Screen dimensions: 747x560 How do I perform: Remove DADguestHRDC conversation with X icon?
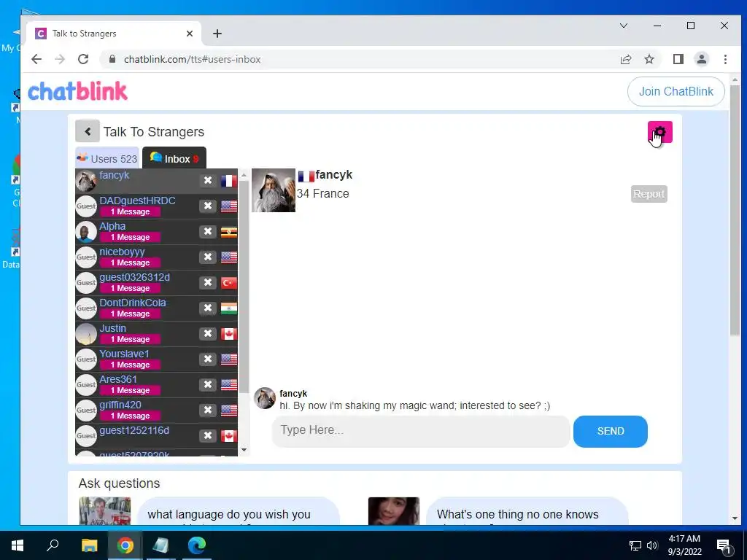point(208,206)
